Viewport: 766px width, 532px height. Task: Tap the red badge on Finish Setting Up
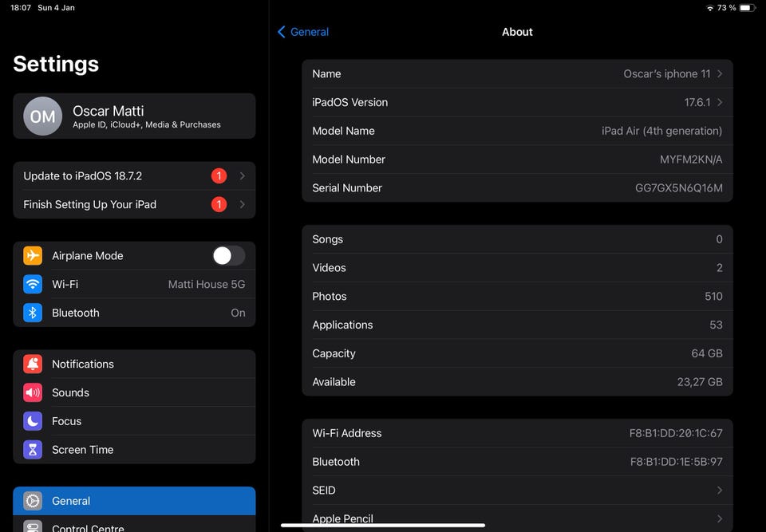point(219,204)
